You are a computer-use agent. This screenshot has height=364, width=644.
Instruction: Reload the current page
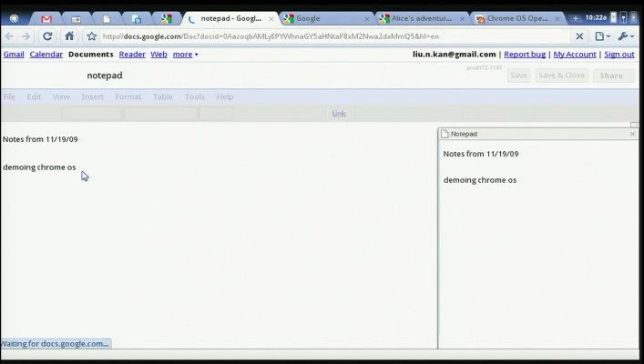pyautogui.click(x=47, y=36)
